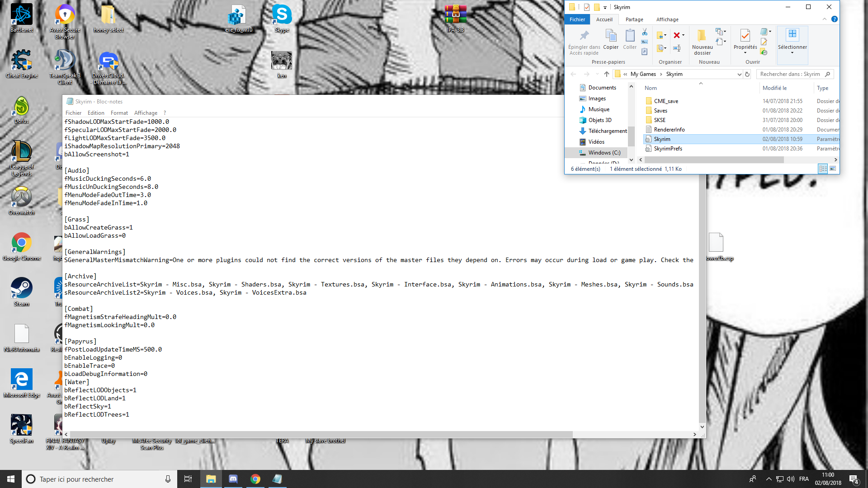Click the Nouveau dossier button
Screen dimensions: 868x488
point(702,42)
